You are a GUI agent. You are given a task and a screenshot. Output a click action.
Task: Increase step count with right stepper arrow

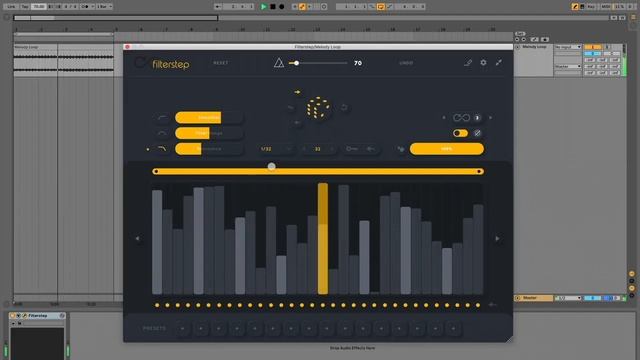coord(331,149)
